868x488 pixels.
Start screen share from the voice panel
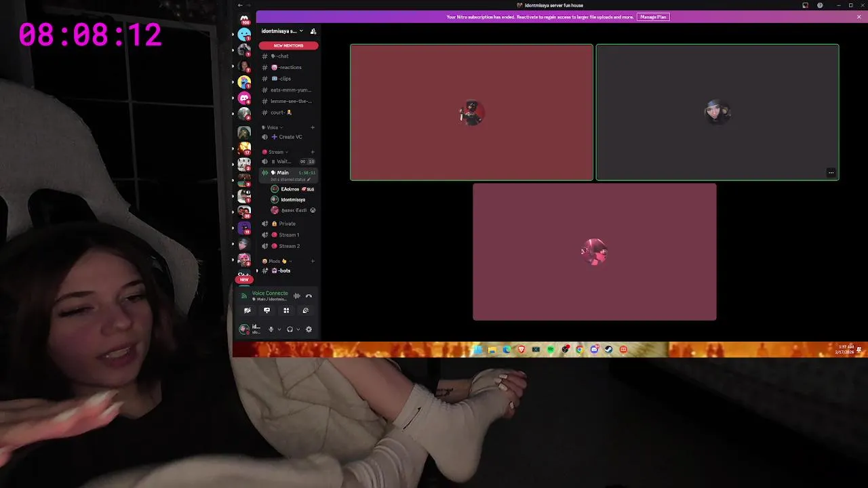[267, 310]
